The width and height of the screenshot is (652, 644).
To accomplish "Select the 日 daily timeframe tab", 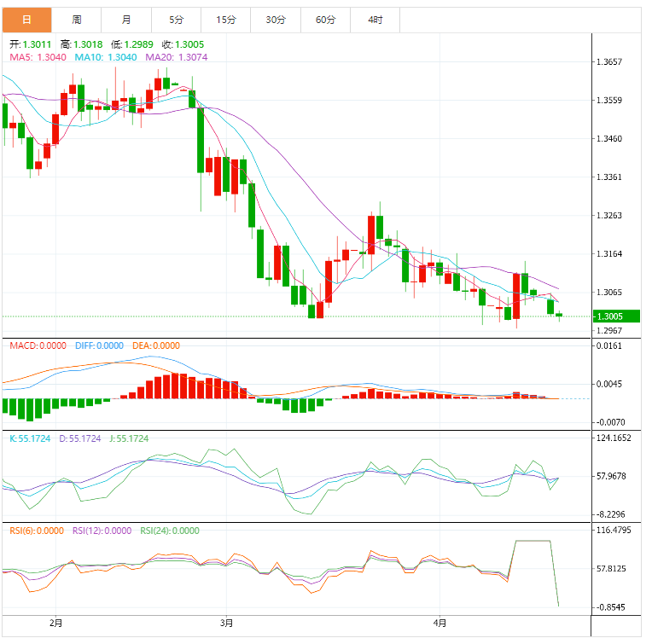I will (x=26, y=20).
